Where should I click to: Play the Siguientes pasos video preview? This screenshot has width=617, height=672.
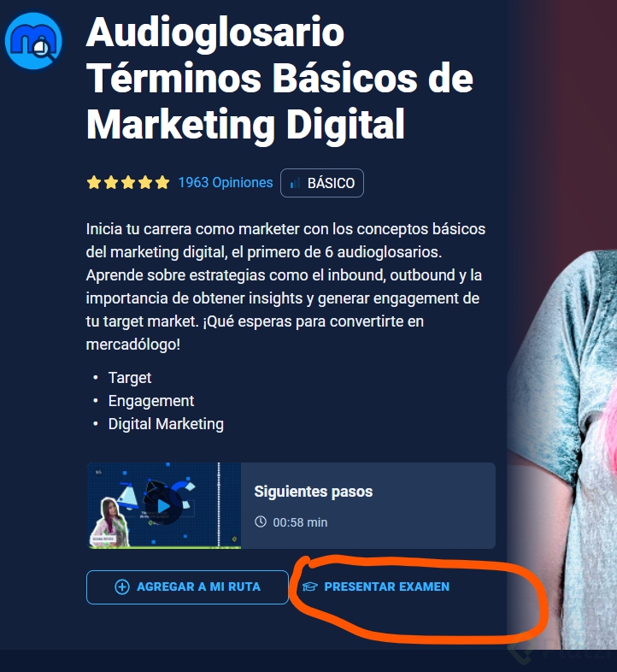[164, 506]
